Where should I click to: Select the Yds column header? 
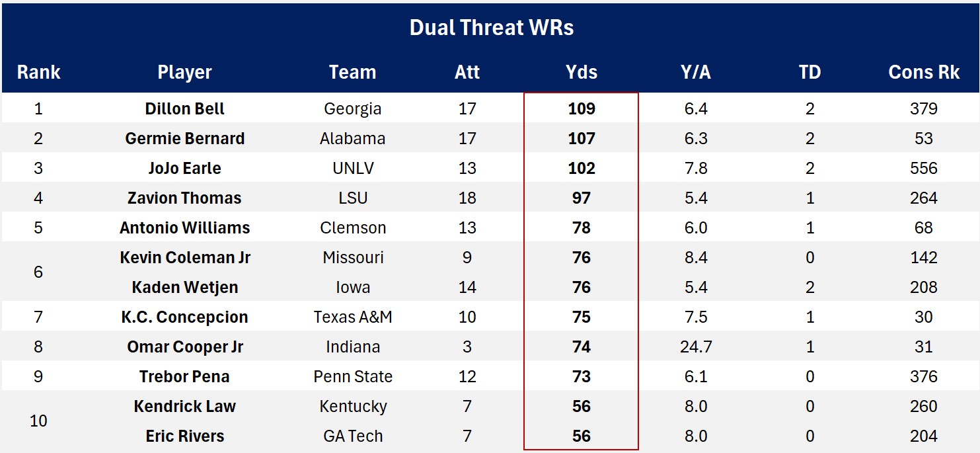click(x=582, y=72)
